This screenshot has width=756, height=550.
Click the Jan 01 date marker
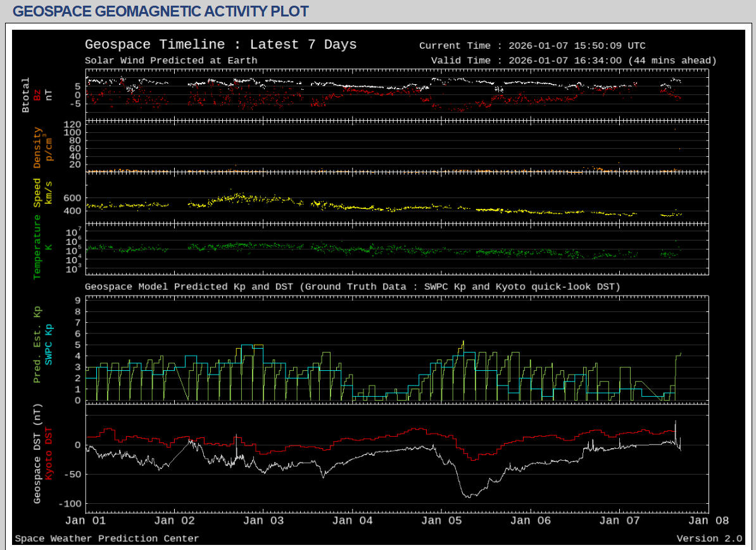click(x=85, y=521)
